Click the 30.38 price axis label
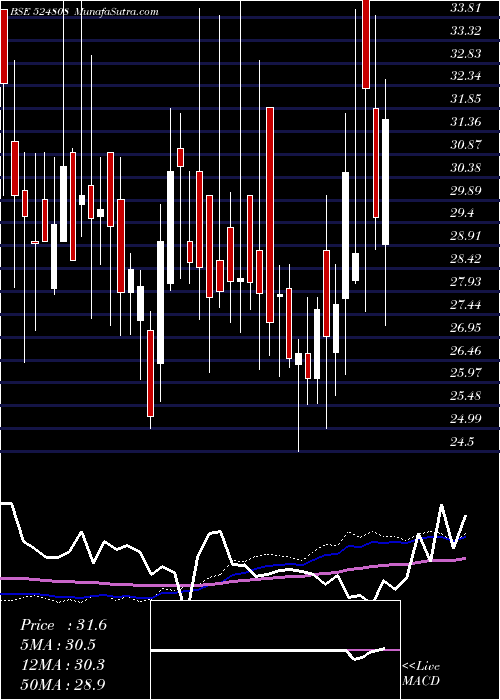This screenshot has height=700, width=500. [x=466, y=168]
